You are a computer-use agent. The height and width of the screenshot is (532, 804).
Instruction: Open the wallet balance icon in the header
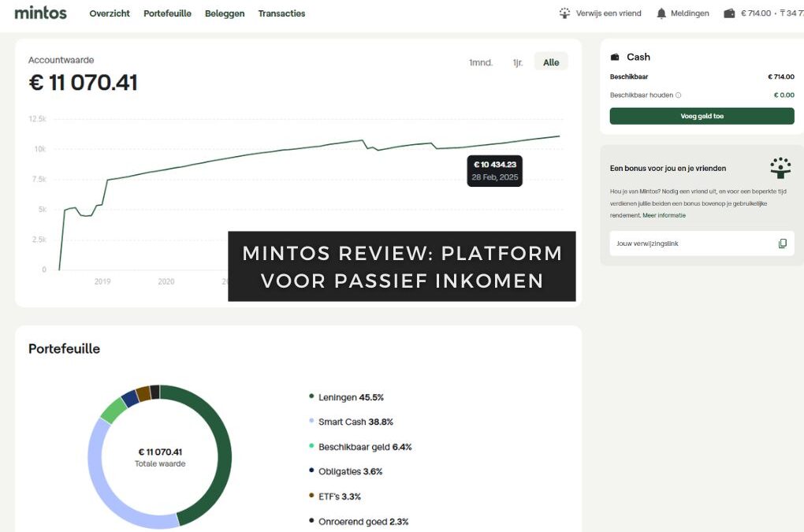[x=728, y=13]
